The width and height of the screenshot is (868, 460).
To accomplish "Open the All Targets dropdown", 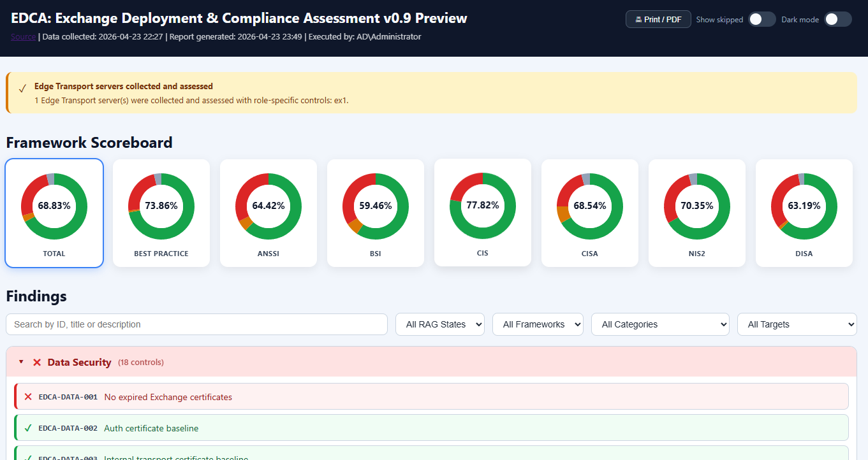I will click(797, 324).
